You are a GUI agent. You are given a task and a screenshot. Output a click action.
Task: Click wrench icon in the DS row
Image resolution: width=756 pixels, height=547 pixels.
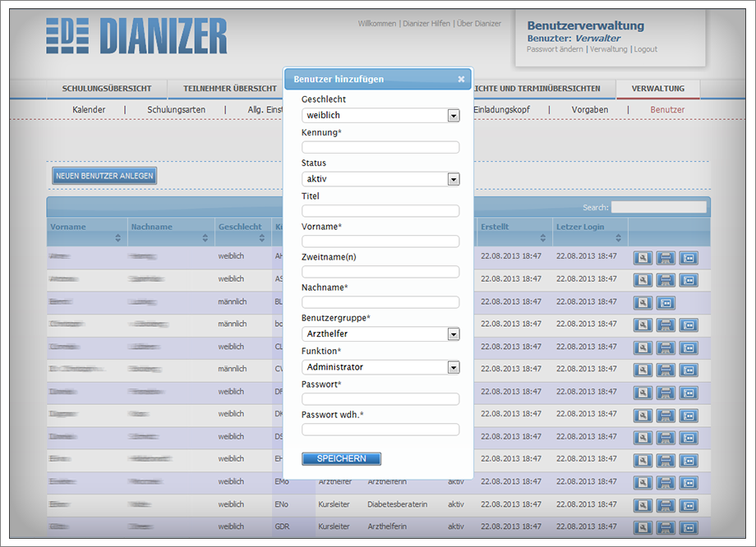click(x=643, y=438)
